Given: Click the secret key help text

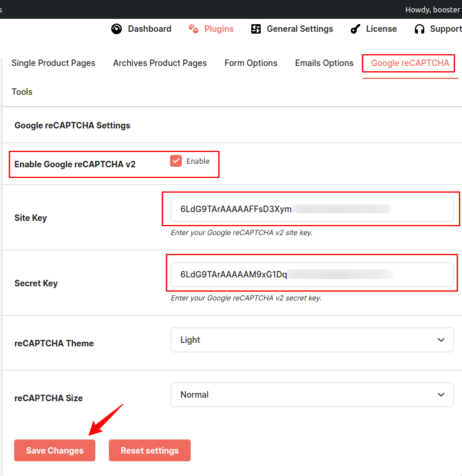Looking at the screenshot, I should tap(246, 298).
